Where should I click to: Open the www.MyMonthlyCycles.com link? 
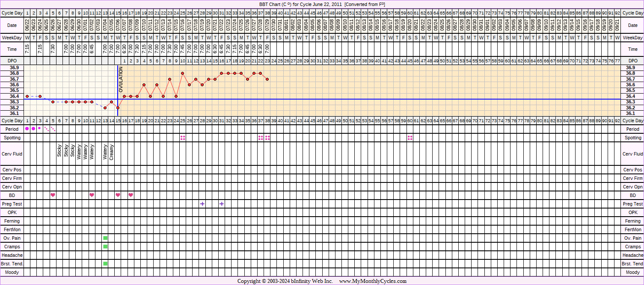(x=373, y=281)
